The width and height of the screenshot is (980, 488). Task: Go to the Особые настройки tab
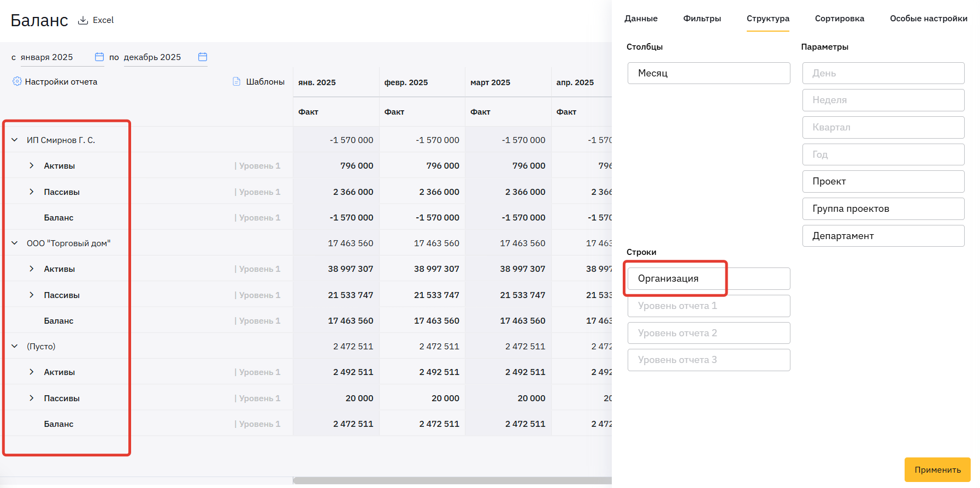928,19
